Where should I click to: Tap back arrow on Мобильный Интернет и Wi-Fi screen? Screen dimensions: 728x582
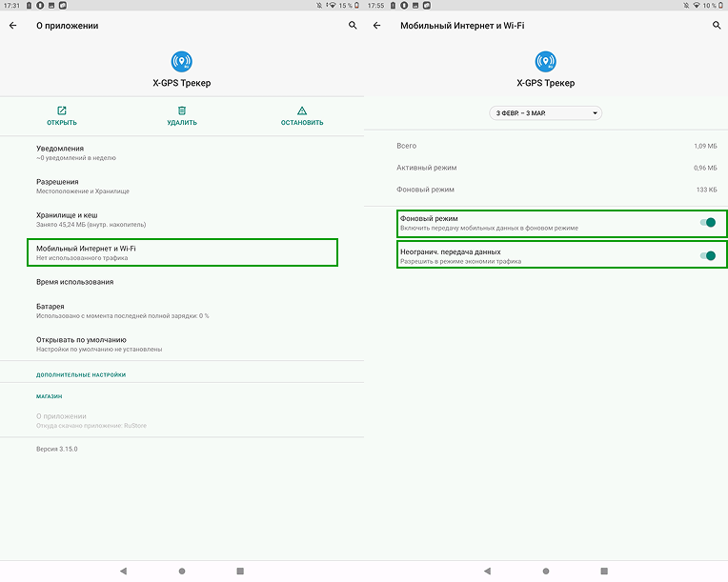coord(376,26)
